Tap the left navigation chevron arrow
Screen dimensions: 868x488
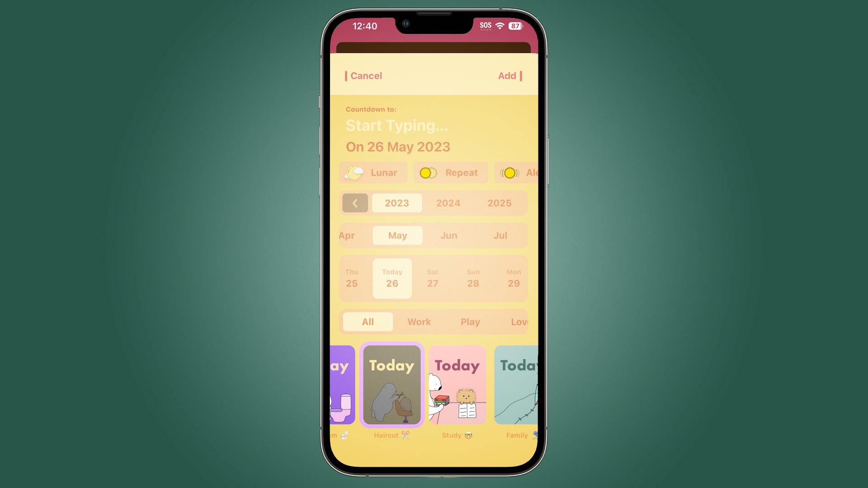pos(355,202)
